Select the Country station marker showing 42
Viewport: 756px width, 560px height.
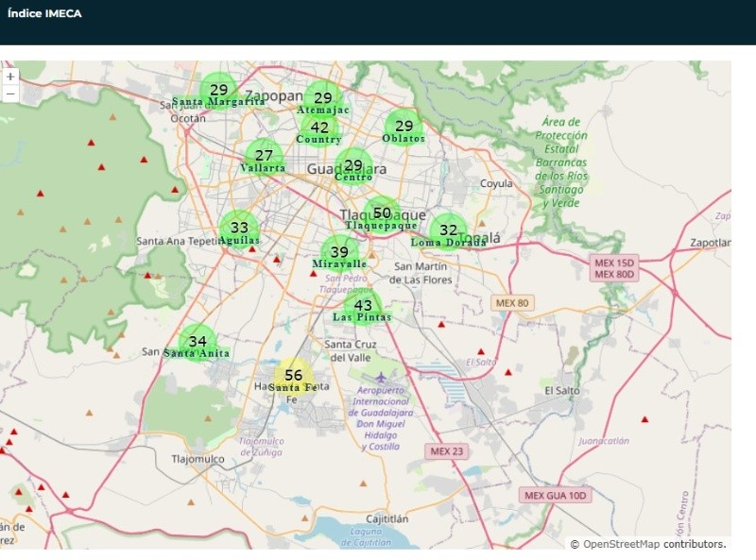(x=320, y=128)
